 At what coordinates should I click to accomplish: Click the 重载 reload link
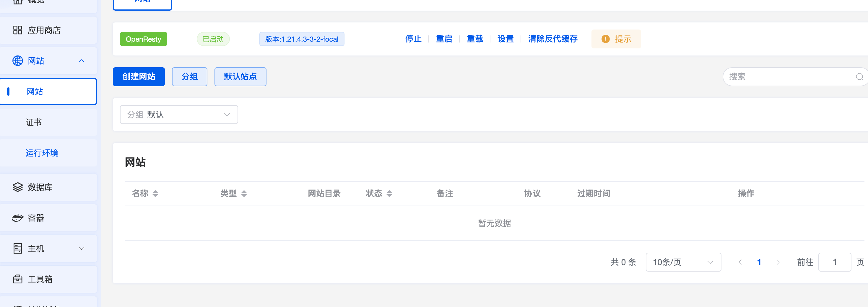475,39
